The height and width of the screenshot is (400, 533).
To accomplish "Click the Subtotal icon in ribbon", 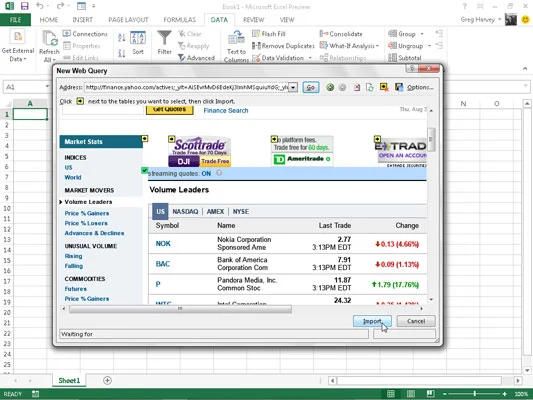I will (392, 58).
